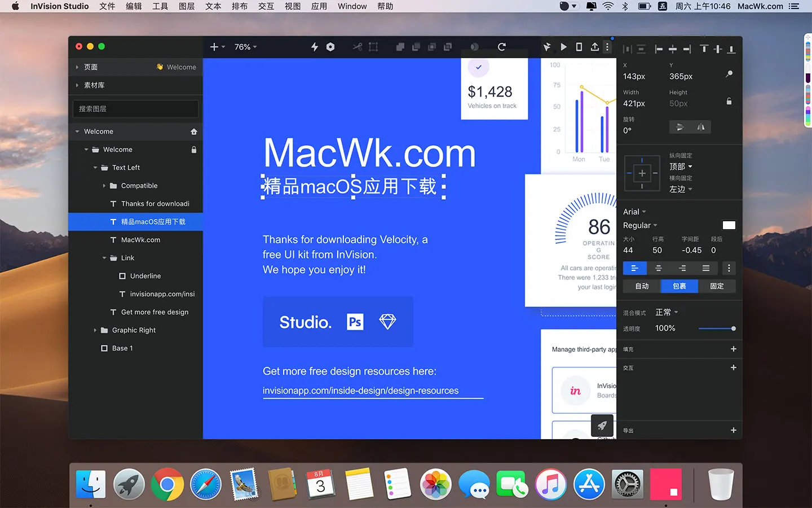Set text alignment to left

634,268
